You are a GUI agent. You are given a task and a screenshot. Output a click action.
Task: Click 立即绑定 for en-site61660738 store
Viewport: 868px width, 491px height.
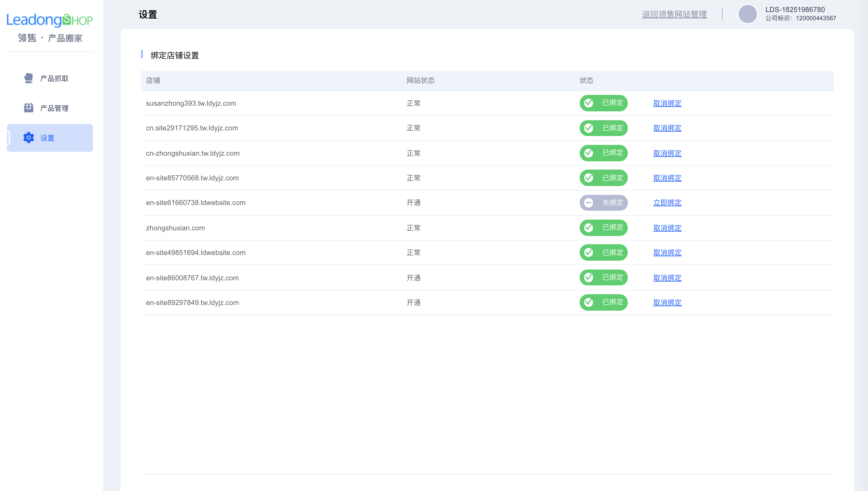point(667,203)
